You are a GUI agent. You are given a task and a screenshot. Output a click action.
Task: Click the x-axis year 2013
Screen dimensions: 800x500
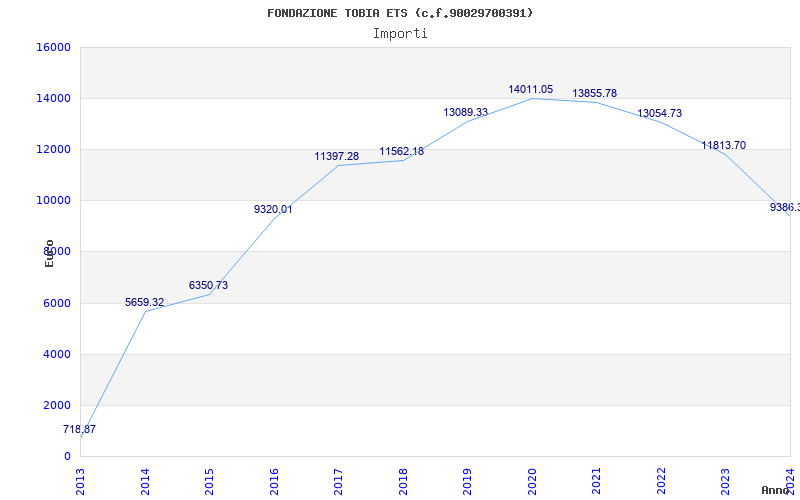click(81, 481)
